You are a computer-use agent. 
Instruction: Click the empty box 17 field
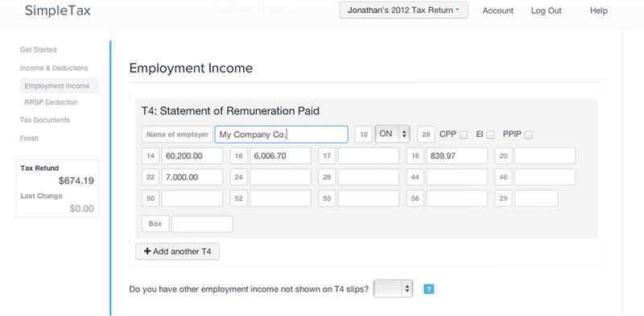coord(369,156)
